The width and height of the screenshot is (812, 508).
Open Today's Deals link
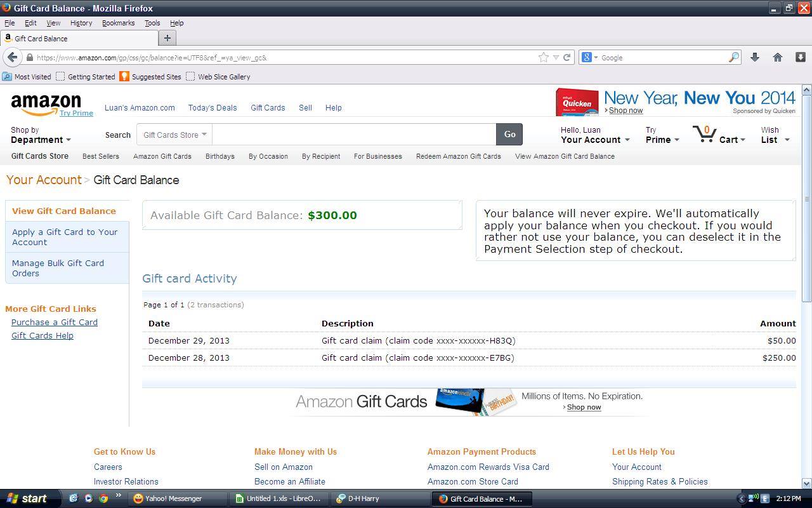213,107
